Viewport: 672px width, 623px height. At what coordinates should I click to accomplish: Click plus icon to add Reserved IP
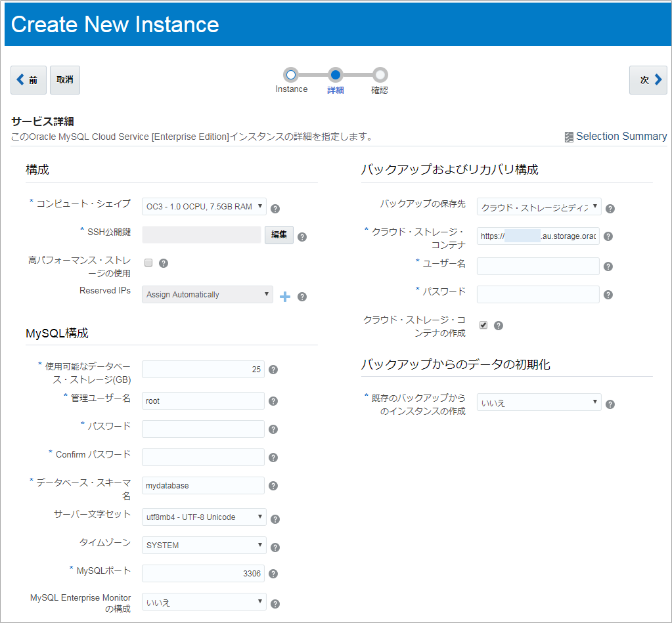[285, 297]
